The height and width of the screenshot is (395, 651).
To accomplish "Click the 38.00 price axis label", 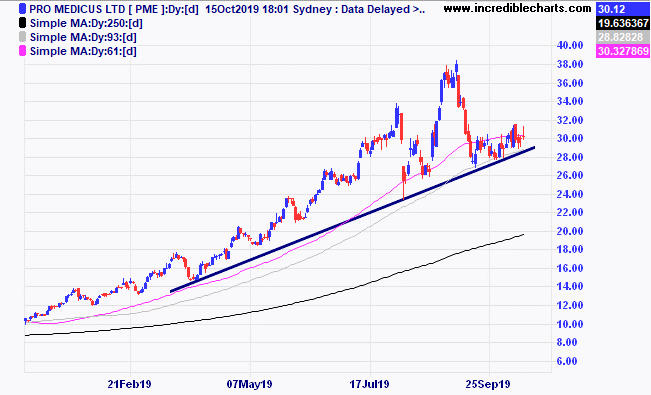I will [x=570, y=64].
